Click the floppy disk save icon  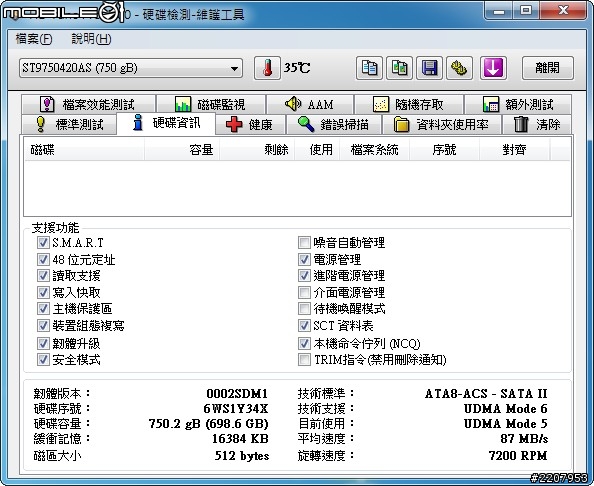[429, 68]
